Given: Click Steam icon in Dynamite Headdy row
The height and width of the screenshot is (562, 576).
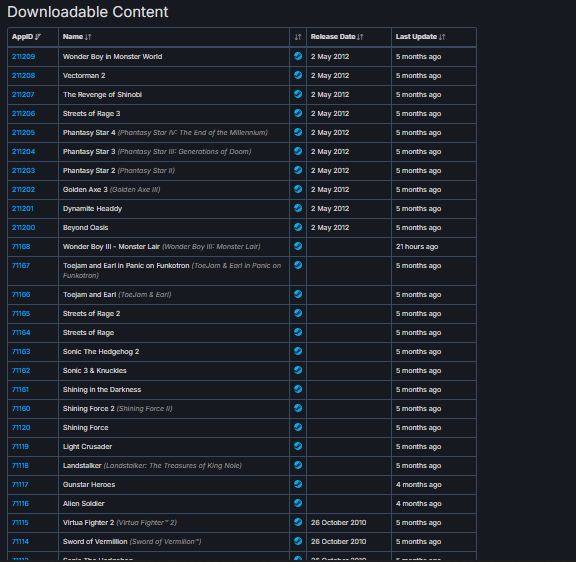Looking at the screenshot, I should pyautogui.click(x=298, y=208).
